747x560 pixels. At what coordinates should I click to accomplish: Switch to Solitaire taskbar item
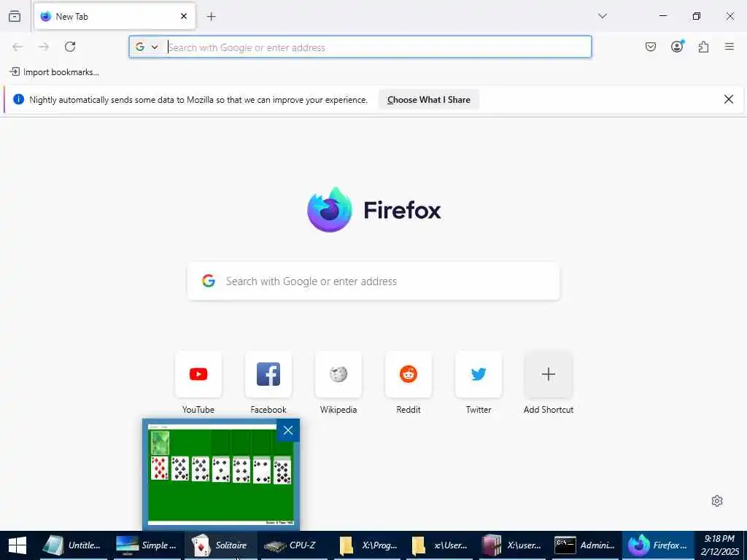click(x=220, y=545)
